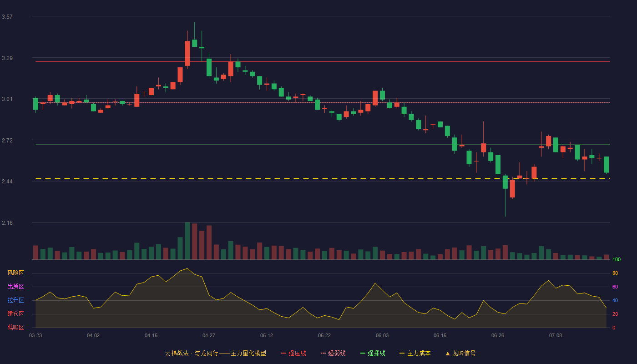Click the 04-27 date label

point(209,335)
